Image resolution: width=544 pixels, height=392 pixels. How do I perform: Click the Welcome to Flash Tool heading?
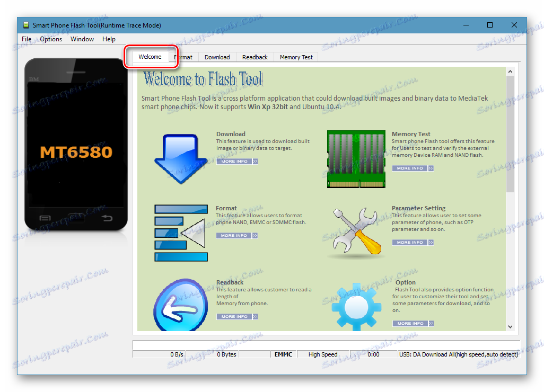point(203,79)
